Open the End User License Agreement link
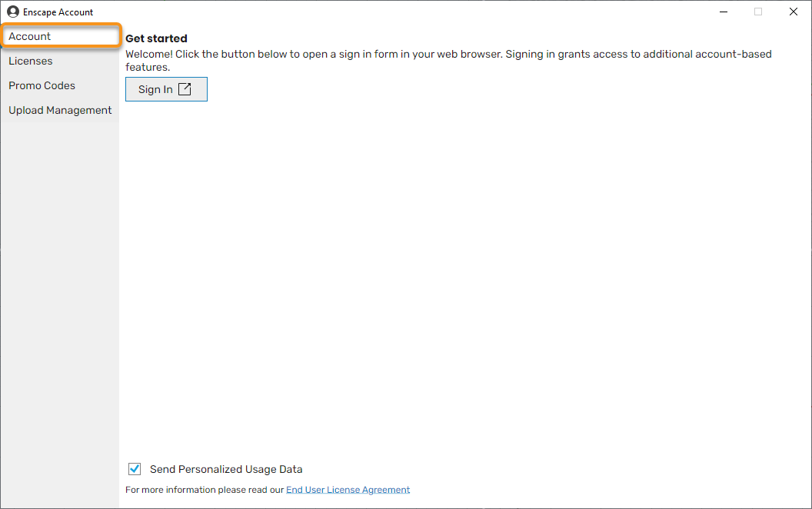Viewport: 812px width, 509px height. [348, 490]
